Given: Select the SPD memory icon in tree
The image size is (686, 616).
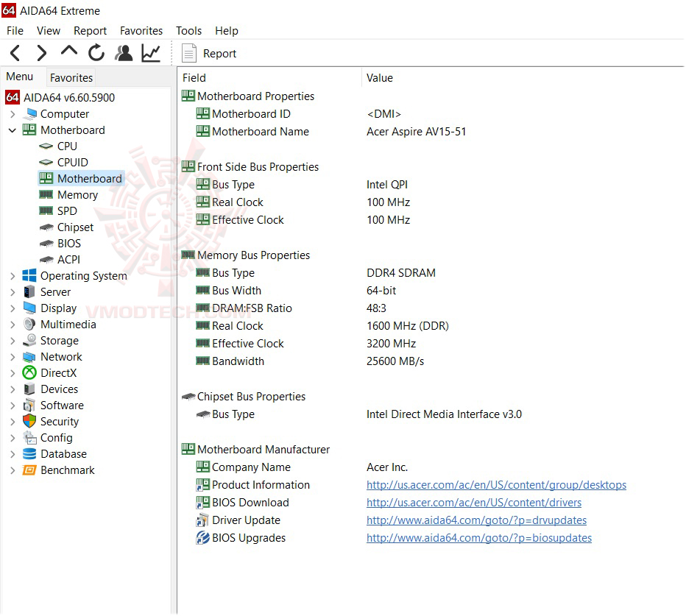Looking at the screenshot, I should tap(46, 211).
